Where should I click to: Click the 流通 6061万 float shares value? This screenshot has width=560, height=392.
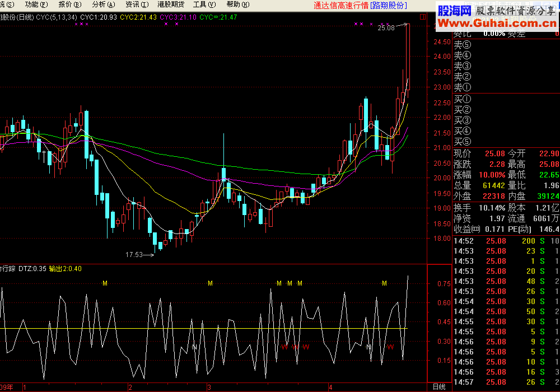click(546, 218)
